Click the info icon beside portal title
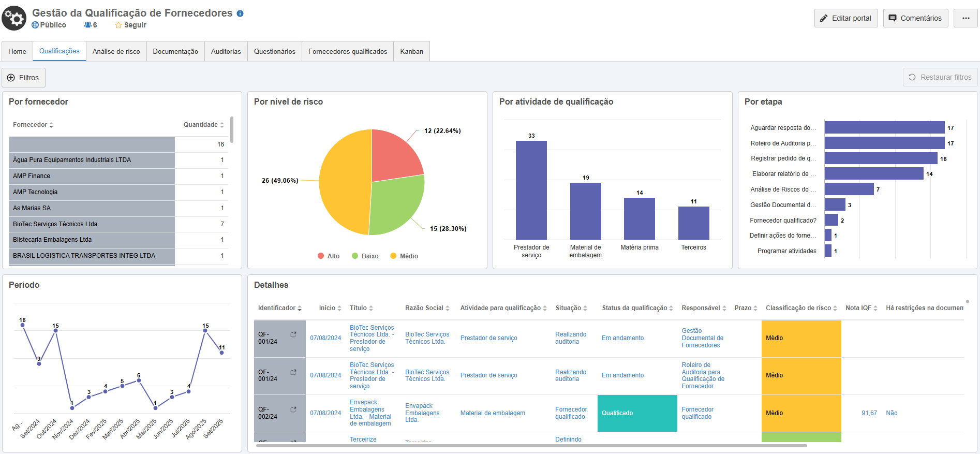The width and height of the screenshot is (980, 454). coord(240,13)
